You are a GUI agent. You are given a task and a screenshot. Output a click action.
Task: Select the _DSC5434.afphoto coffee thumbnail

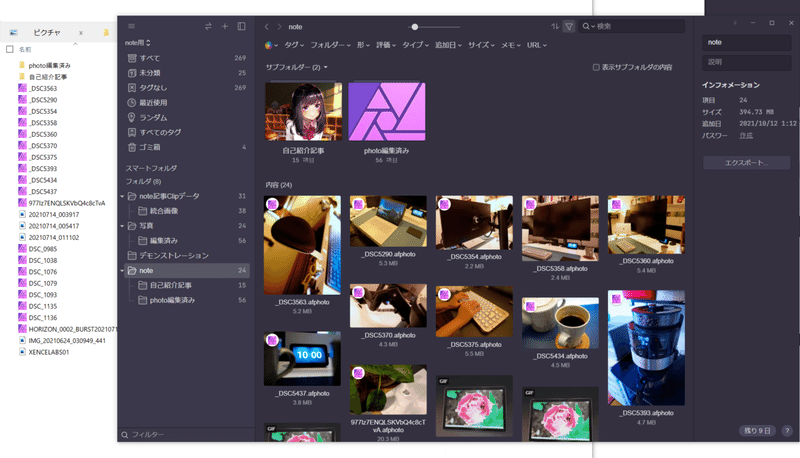click(x=560, y=323)
